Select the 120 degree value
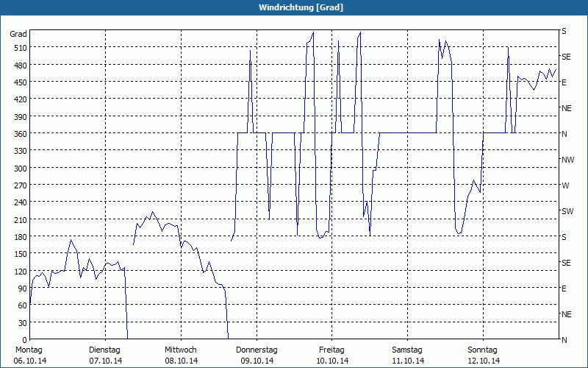588x368 pixels. [x=21, y=271]
